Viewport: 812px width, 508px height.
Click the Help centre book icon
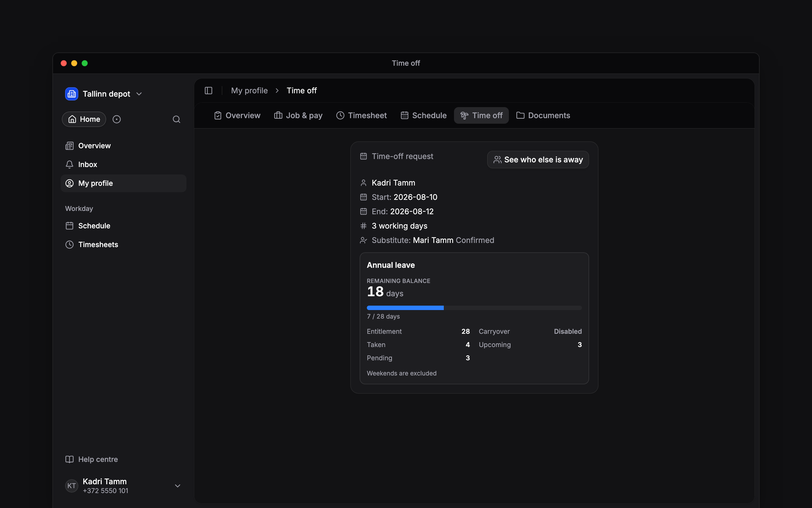click(x=70, y=459)
